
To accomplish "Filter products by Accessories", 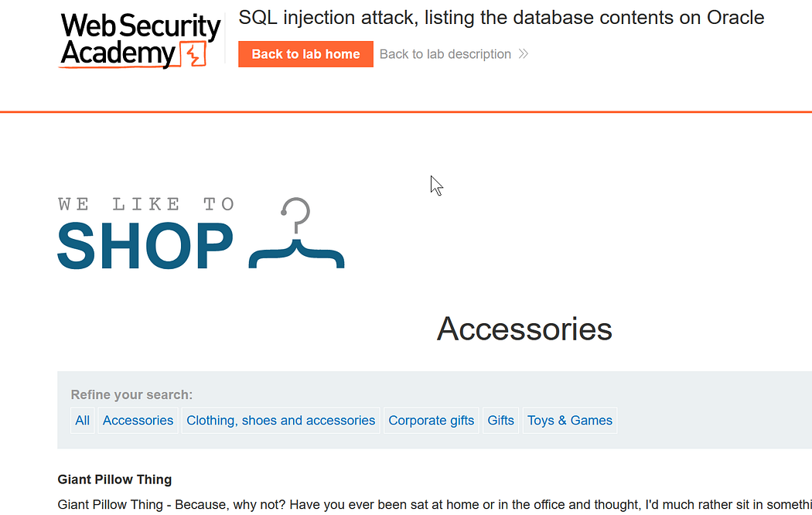I will pos(138,421).
